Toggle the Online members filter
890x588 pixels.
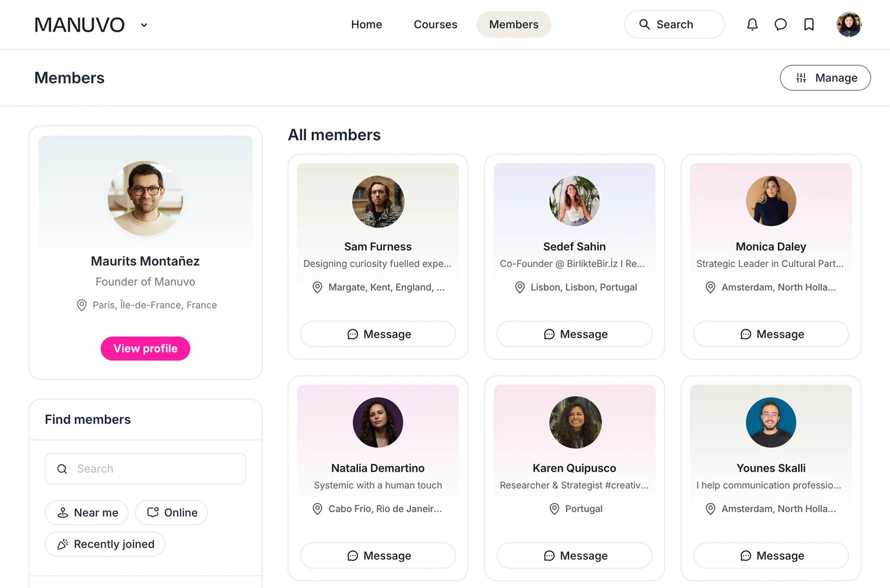point(171,513)
